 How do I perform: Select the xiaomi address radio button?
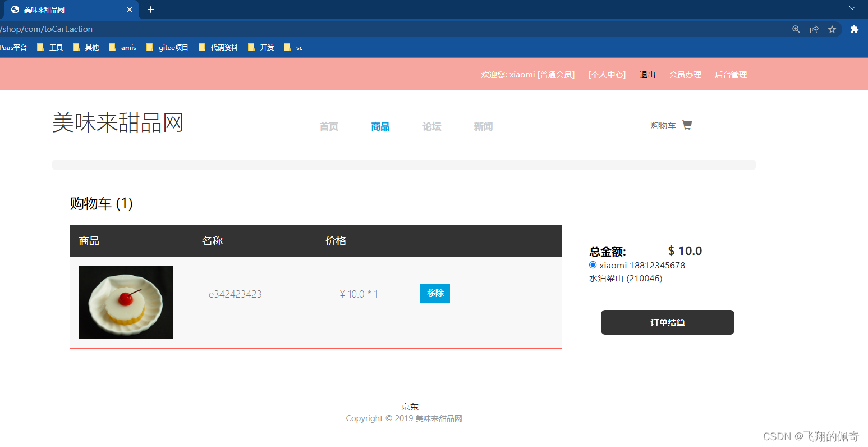(593, 265)
